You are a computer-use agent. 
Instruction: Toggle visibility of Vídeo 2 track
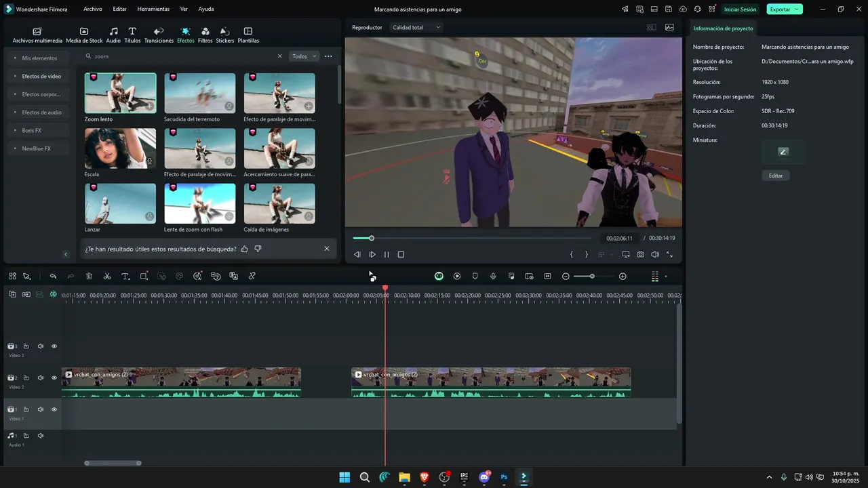tap(54, 378)
